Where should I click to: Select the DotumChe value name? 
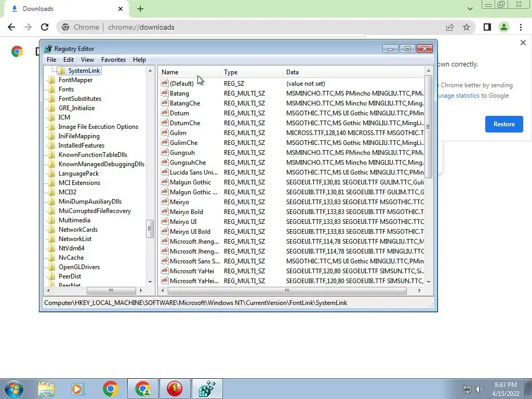185,123
